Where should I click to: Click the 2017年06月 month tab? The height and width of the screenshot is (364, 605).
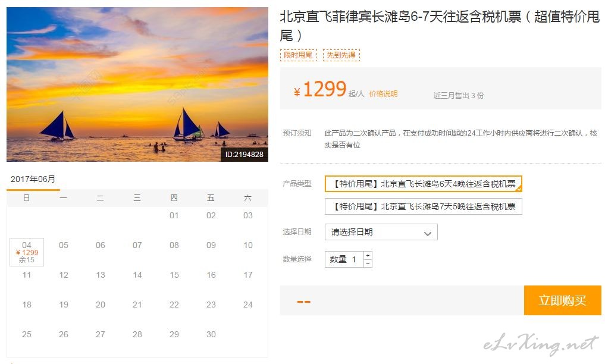[33, 179]
